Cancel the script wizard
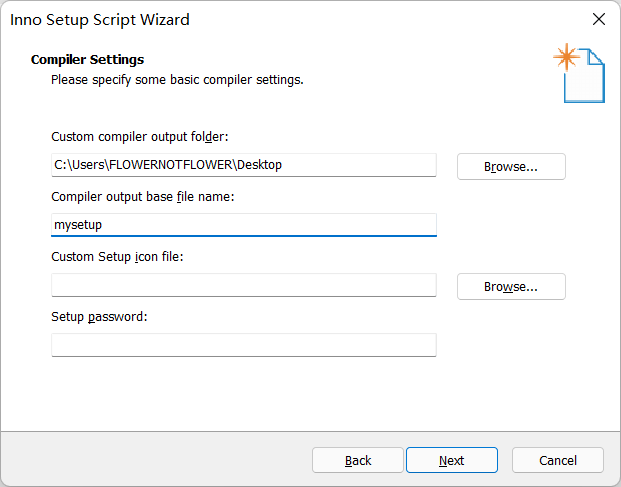This screenshot has height=487, width=621. click(558, 460)
